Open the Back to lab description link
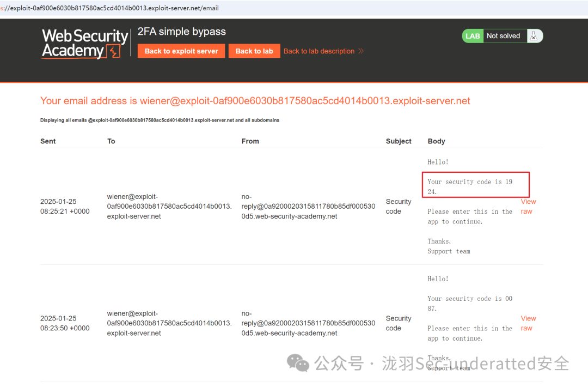 pyautogui.click(x=323, y=51)
